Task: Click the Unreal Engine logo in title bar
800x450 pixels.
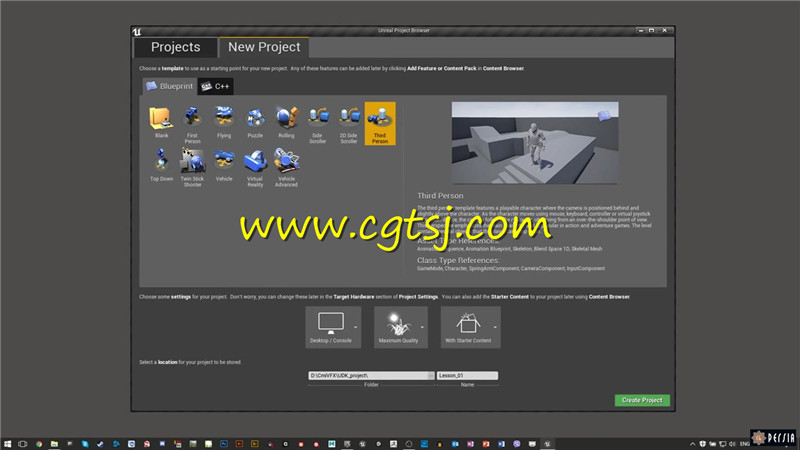Action: (x=137, y=32)
